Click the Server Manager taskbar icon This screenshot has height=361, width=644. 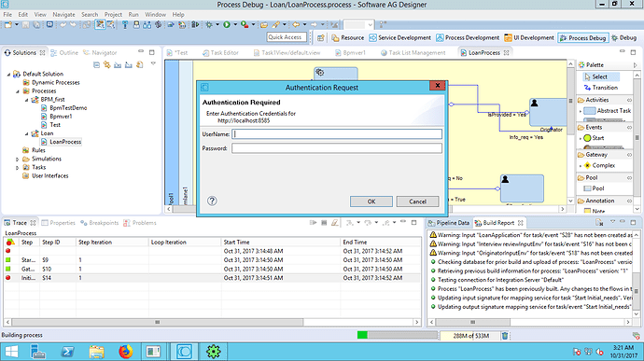pyautogui.click(x=37, y=352)
